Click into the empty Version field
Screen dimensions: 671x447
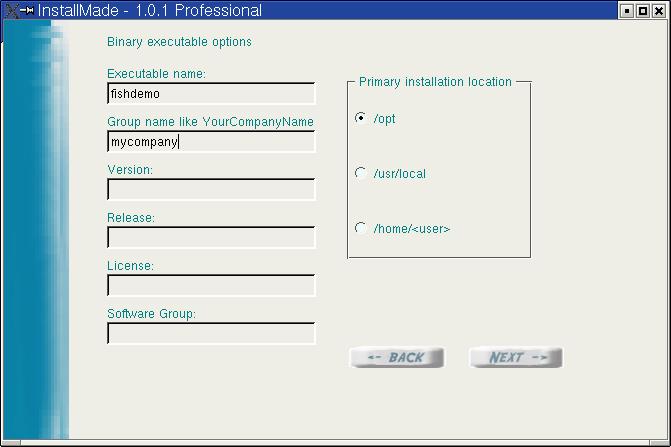(211, 189)
